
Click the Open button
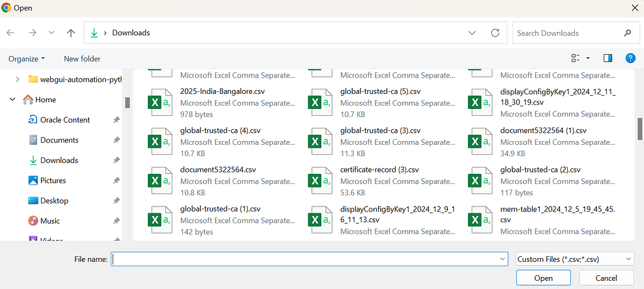click(543, 278)
